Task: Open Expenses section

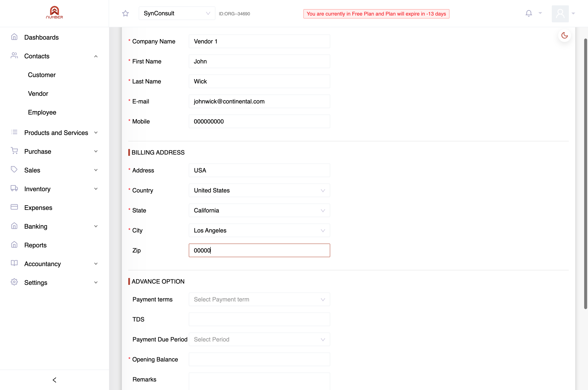Action: tap(38, 208)
